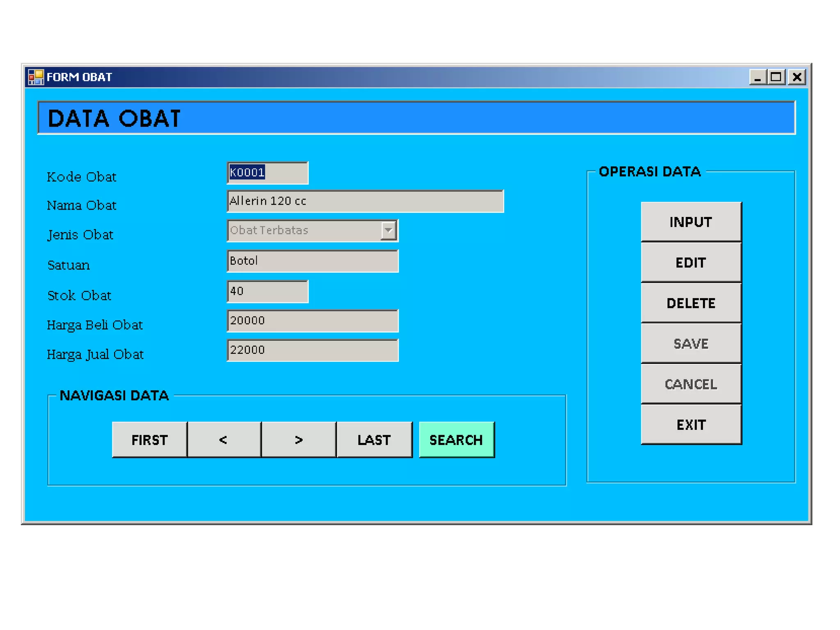This screenshot has height=630, width=840.
Task: Focus the Kode Obat text field
Action: (x=267, y=173)
